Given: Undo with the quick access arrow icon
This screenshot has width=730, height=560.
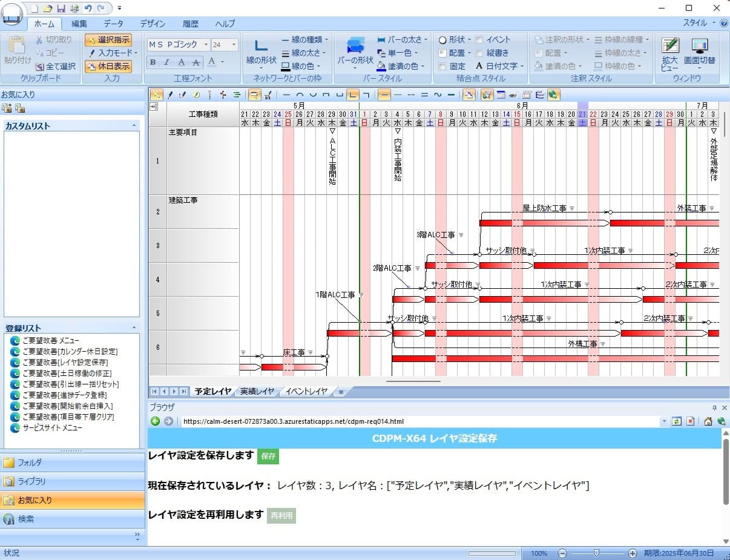Looking at the screenshot, I should pyautogui.click(x=88, y=8).
